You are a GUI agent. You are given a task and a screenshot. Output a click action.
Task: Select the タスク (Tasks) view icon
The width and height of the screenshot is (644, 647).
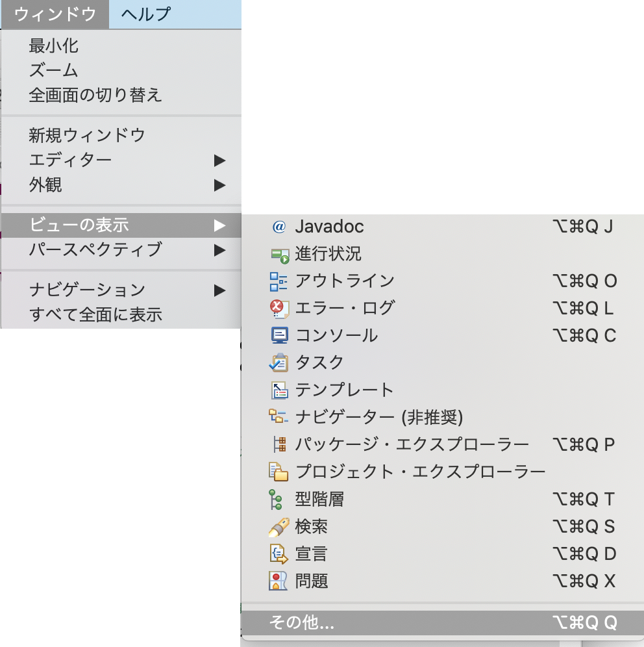pos(279,363)
